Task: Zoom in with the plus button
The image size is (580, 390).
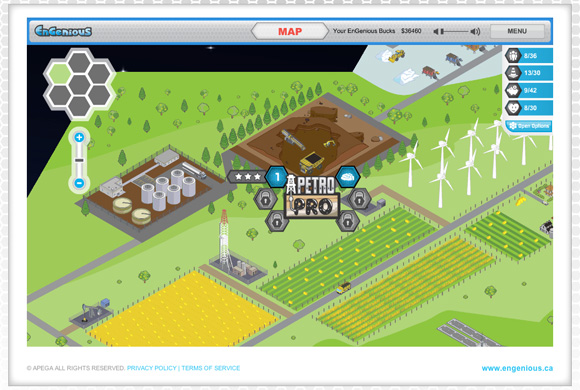Action: coord(79,138)
